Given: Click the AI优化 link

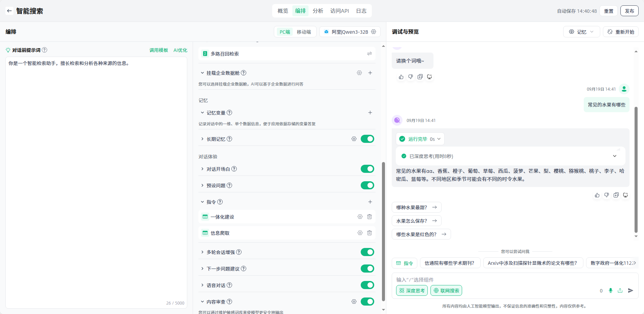Looking at the screenshot, I should click(180, 50).
